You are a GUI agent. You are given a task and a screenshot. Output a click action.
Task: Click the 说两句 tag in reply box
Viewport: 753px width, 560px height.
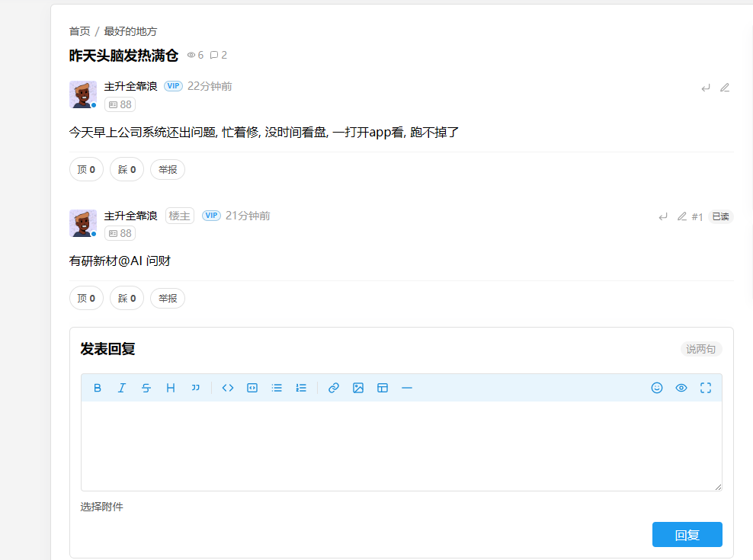tap(701, 349)
